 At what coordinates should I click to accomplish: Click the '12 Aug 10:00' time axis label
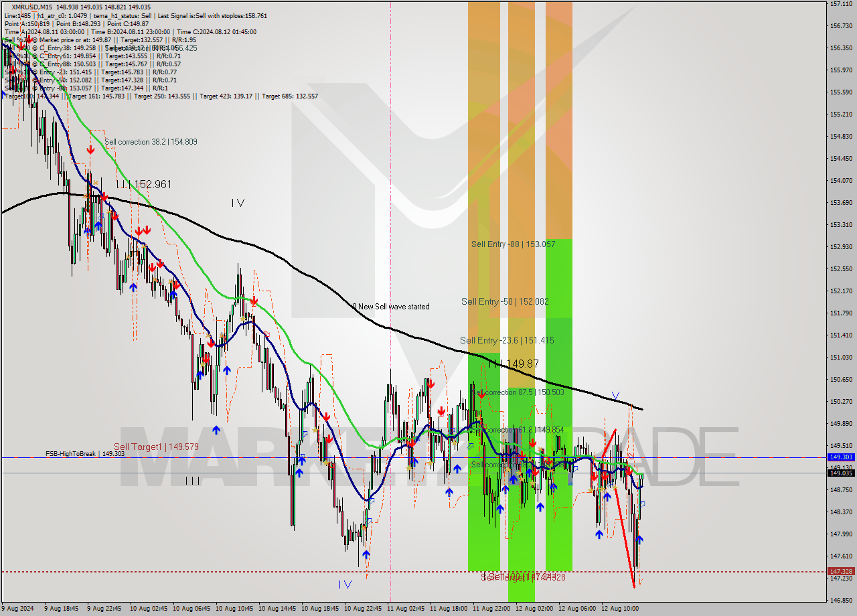click(619, 609)
